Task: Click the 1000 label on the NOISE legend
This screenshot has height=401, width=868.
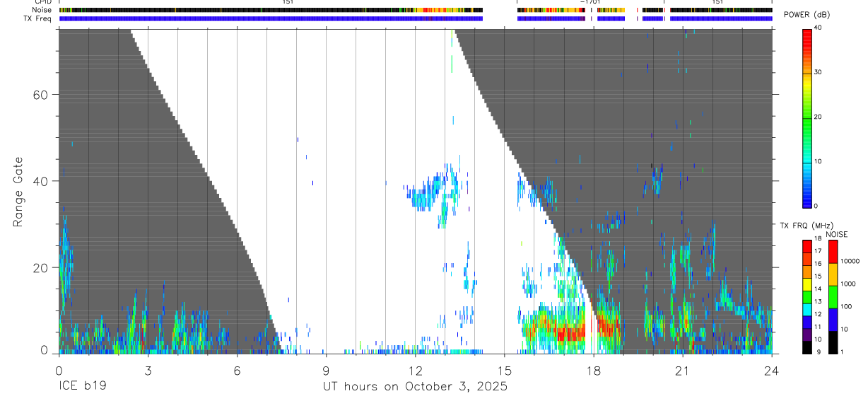Action: point(848,284)
